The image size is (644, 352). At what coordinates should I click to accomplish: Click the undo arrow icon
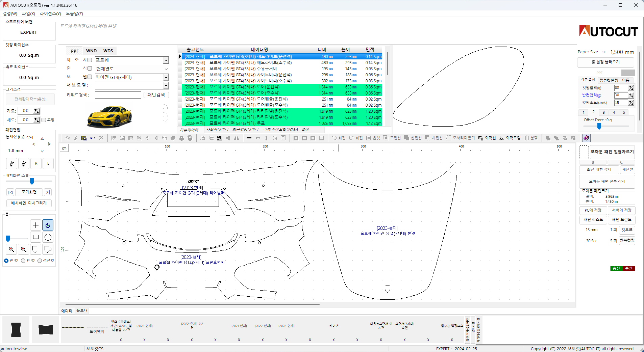coord(93,138)
